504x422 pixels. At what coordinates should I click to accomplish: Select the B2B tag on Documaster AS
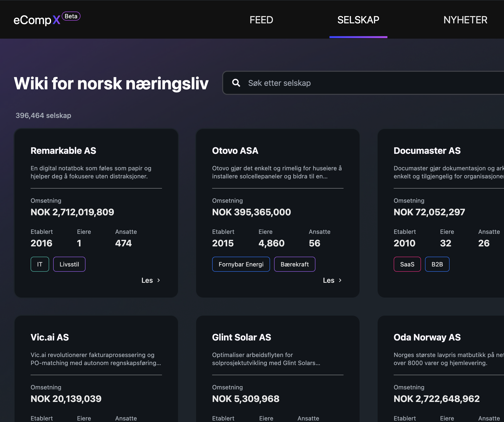[437, 264]
